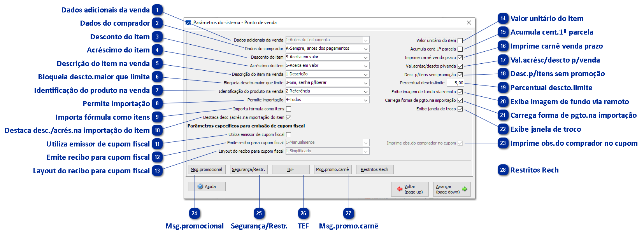Close the Parâmetros do sistema window
Screen dimensions: 644x237
point(469,23)
